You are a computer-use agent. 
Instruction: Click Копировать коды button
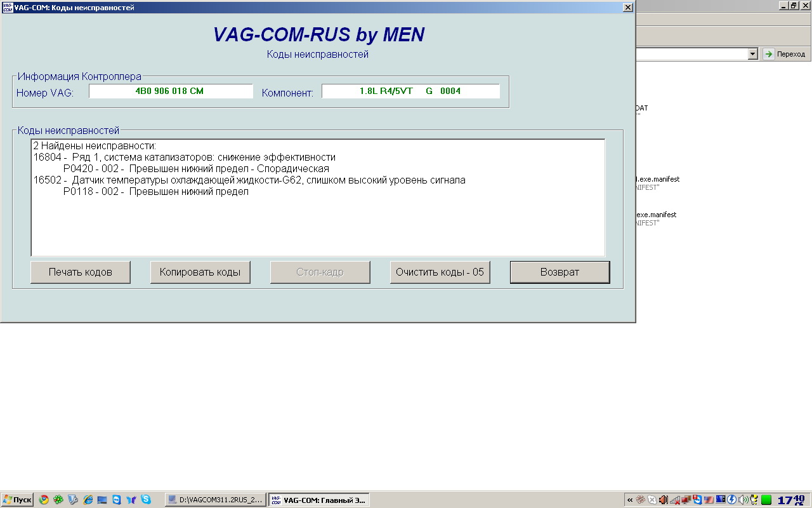pos(200,272)
